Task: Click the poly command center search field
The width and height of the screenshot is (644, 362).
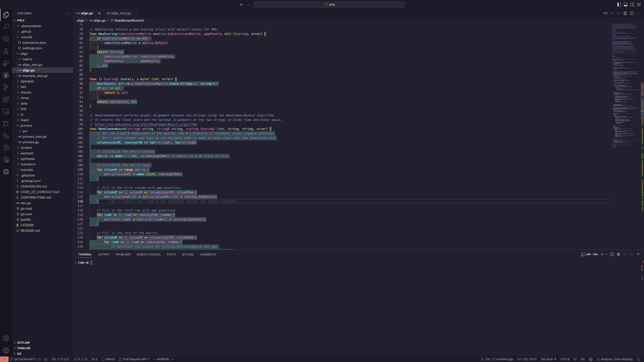Action: [x=329, y=5]
